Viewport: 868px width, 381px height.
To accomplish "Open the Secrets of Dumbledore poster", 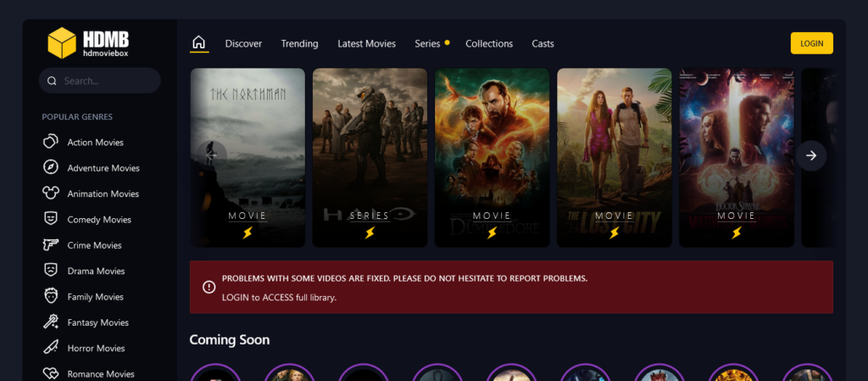I will 492,157.
